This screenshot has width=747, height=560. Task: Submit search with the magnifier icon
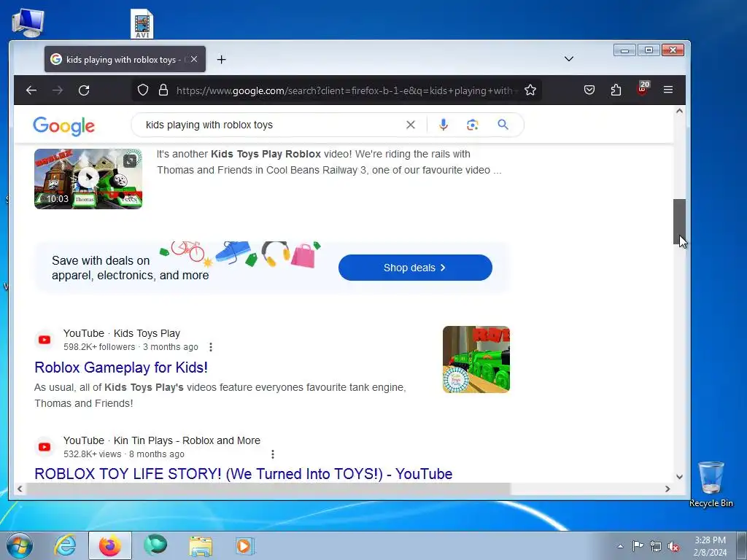point(503,125)
